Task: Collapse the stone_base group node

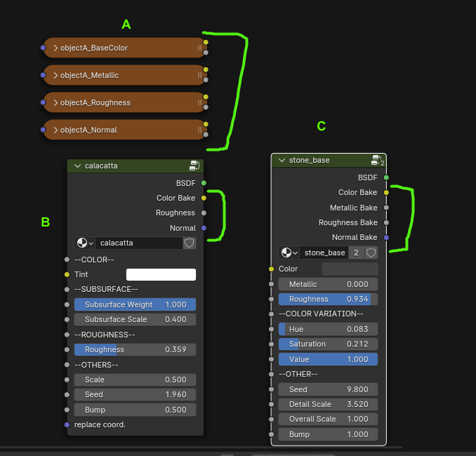Action: coord(282,160)
